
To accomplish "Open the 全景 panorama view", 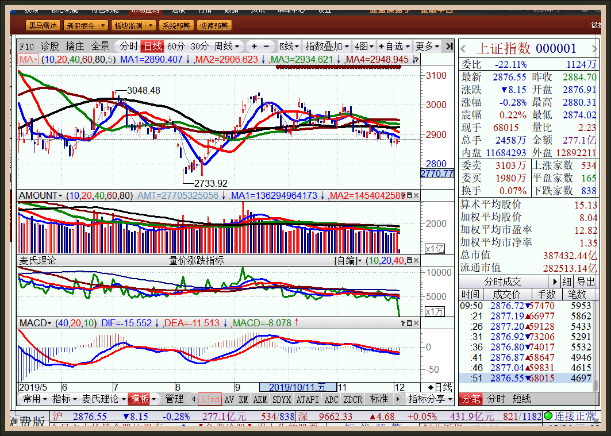I will click(100, 46).
